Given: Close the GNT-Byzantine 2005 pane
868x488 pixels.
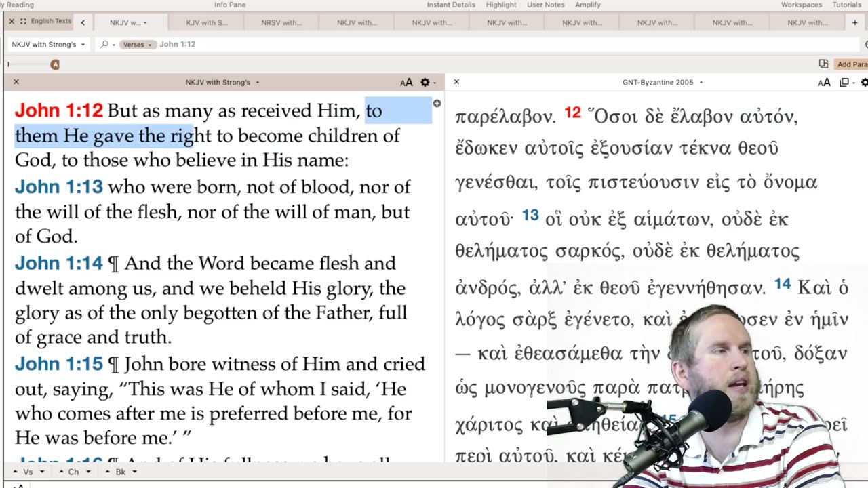Looking at the screenshot, I should [x=456, y=82].
